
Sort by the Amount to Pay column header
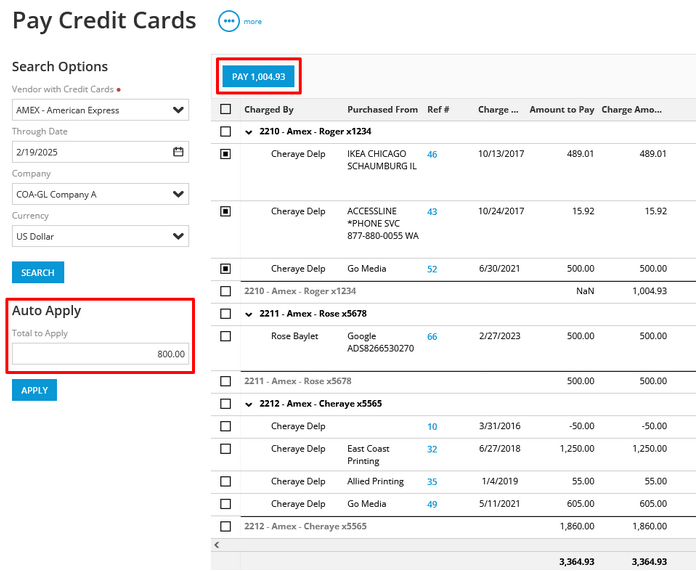[x=562, y=109]
